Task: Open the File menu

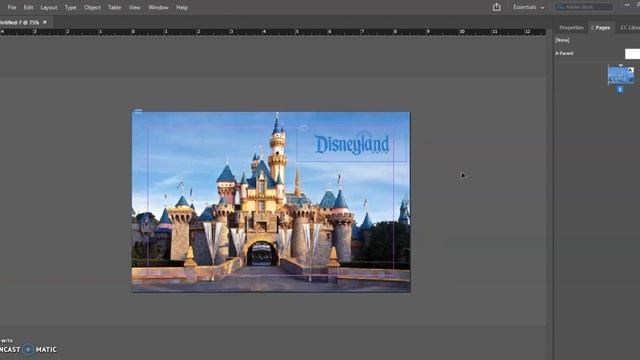Action: [x=12, y=7]
